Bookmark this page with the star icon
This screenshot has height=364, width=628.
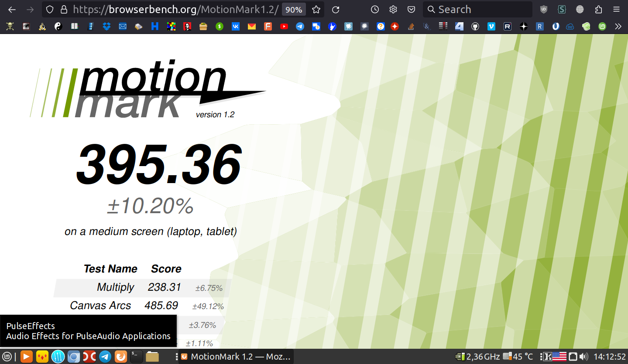click(x=316, y=10)
